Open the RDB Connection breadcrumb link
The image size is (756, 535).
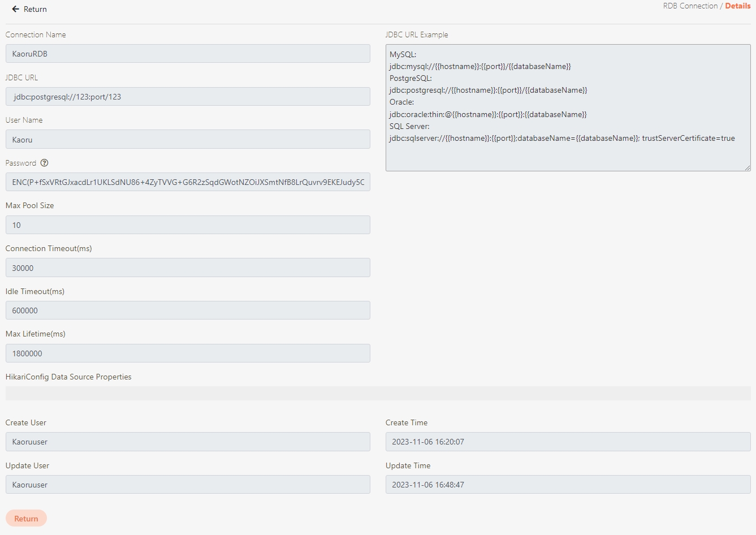(690, 6)
